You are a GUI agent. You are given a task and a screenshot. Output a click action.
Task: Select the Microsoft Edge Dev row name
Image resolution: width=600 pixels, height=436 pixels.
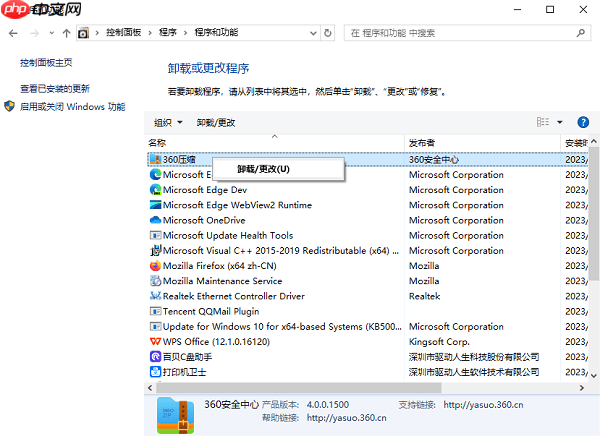[x=205, y=190]
